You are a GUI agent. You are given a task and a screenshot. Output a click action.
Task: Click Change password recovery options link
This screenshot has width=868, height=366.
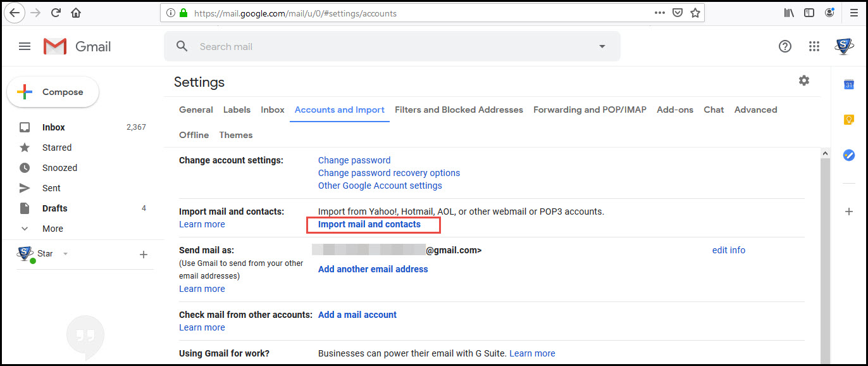pos(389,173)
